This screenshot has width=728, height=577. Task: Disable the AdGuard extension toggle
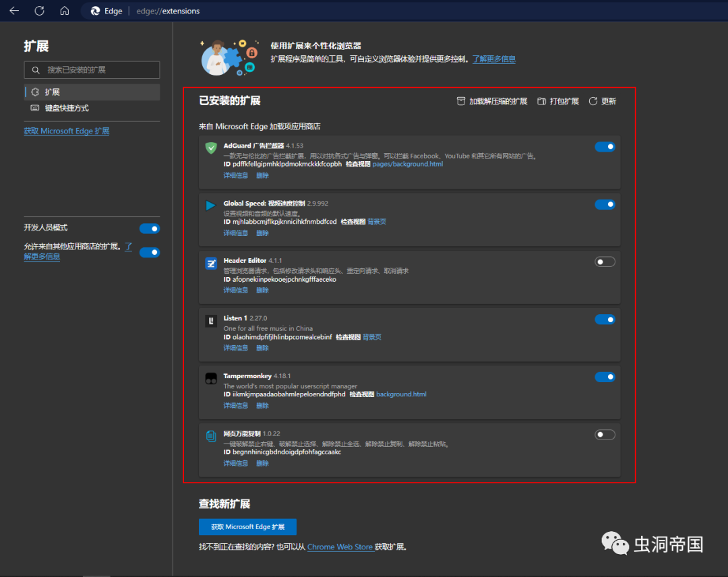coord(605,147)
